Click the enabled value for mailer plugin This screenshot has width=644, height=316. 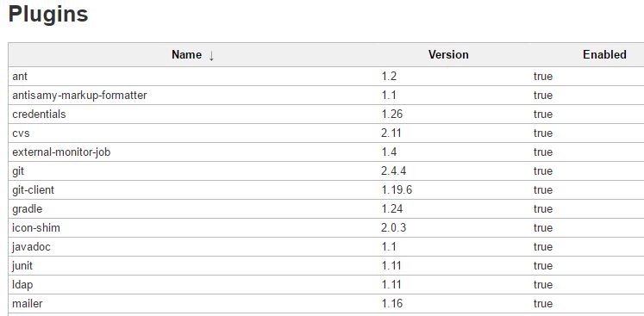coord(543,304)
